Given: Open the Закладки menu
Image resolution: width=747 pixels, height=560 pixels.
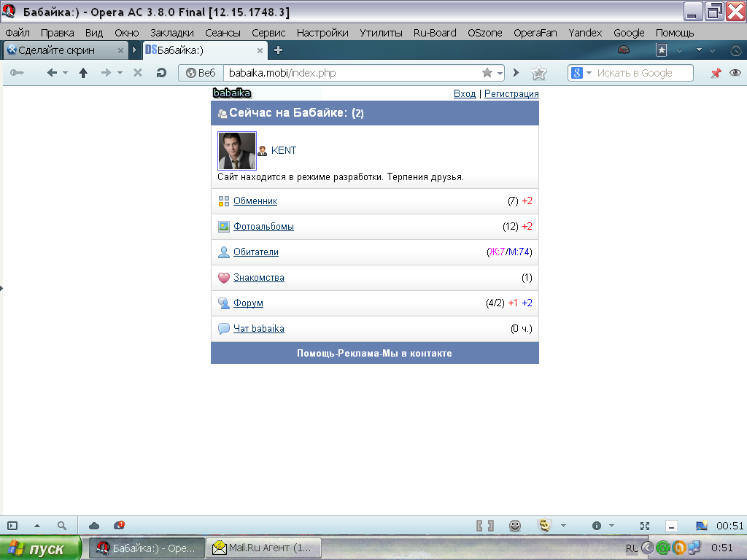Looking at the screenshot, I should click(x=172, y=33).
